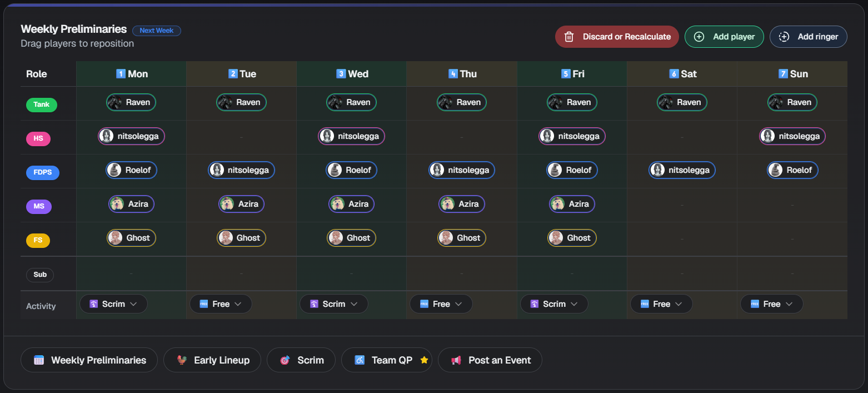Click the crosshair icon on Add ringer
Screen dimensions: 868x393
click(784, 36)
